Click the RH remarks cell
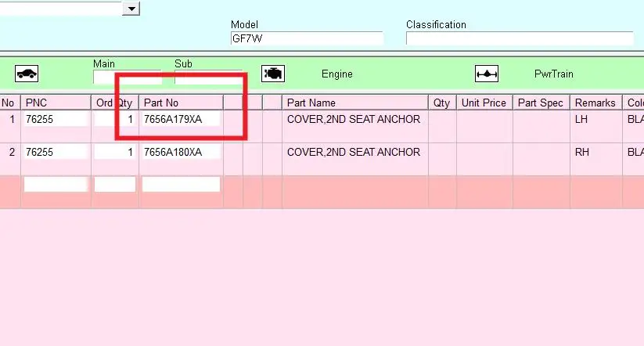 (x=581, y=152)
